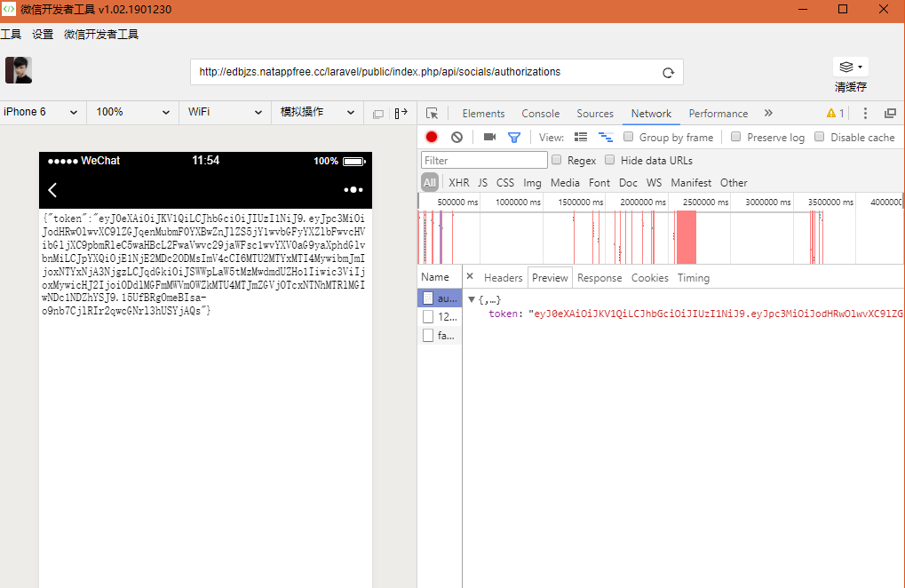Collapse the JSON preview object triangle
Viewport: 905px width, 588px height.
[472, 299]
